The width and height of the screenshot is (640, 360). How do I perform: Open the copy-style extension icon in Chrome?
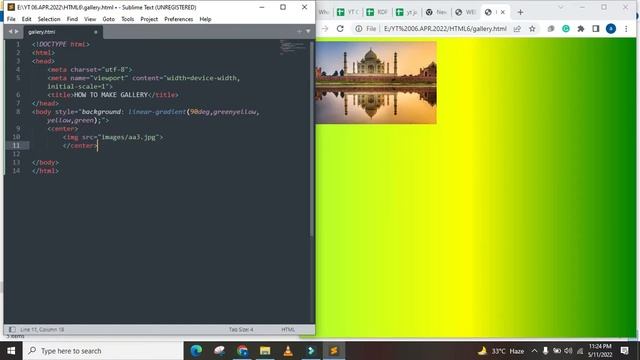(x=551, y=29)
